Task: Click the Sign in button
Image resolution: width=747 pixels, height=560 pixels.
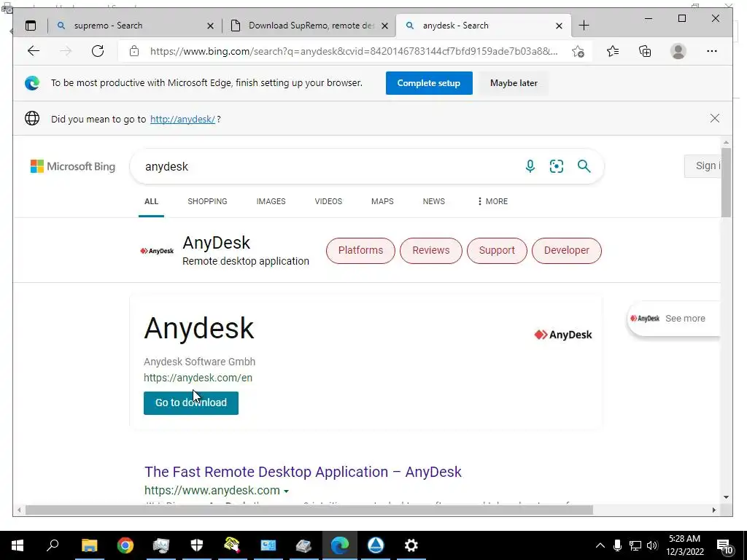Action: tap(703, 166)
